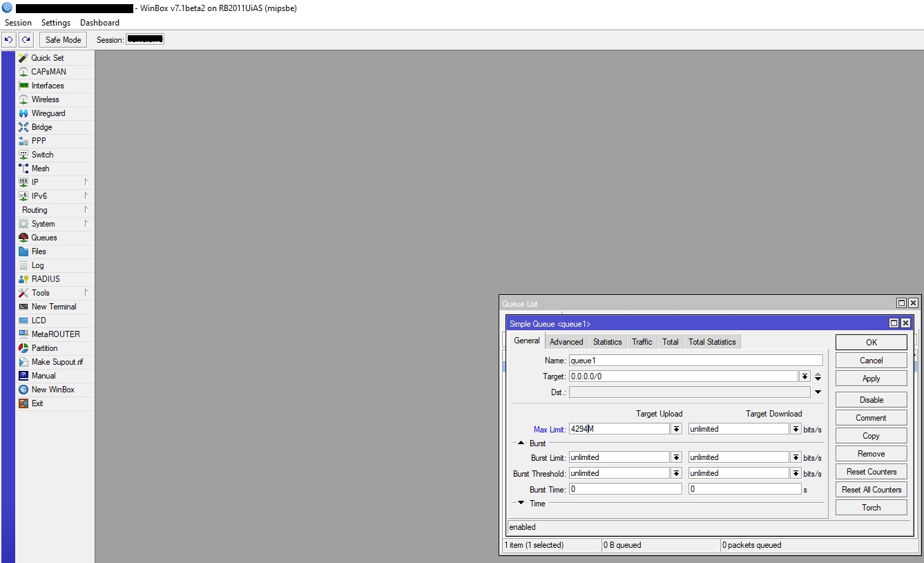Screen dimensions: 924x563
Task: Open the Session menu
Action: click(x=18, y=23)
